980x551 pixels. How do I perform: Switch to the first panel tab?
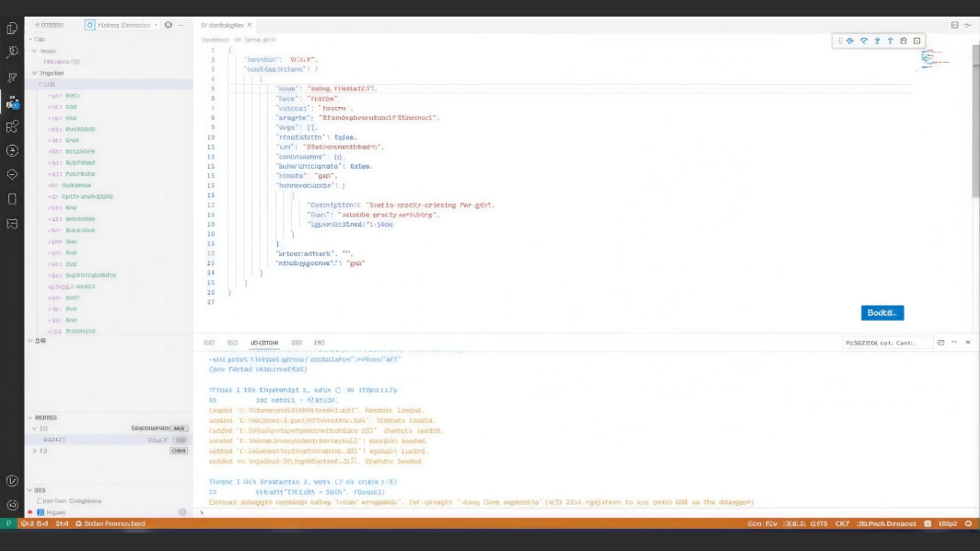pyautogui.click(x=209, y=343)
